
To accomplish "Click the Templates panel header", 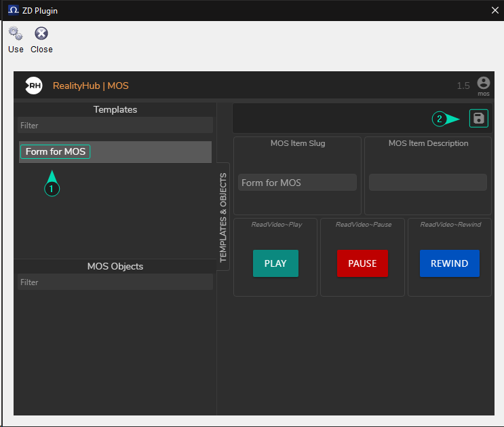I will click(115, 109).
